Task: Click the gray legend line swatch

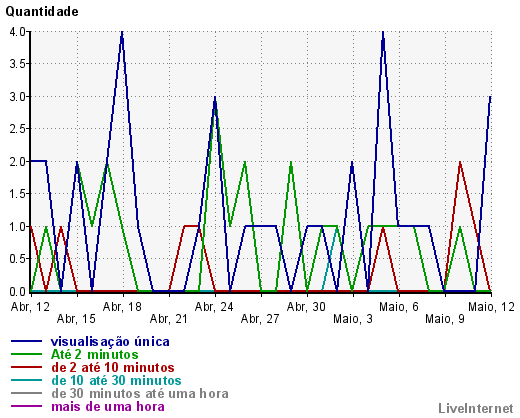Action: tap(26, 393)
